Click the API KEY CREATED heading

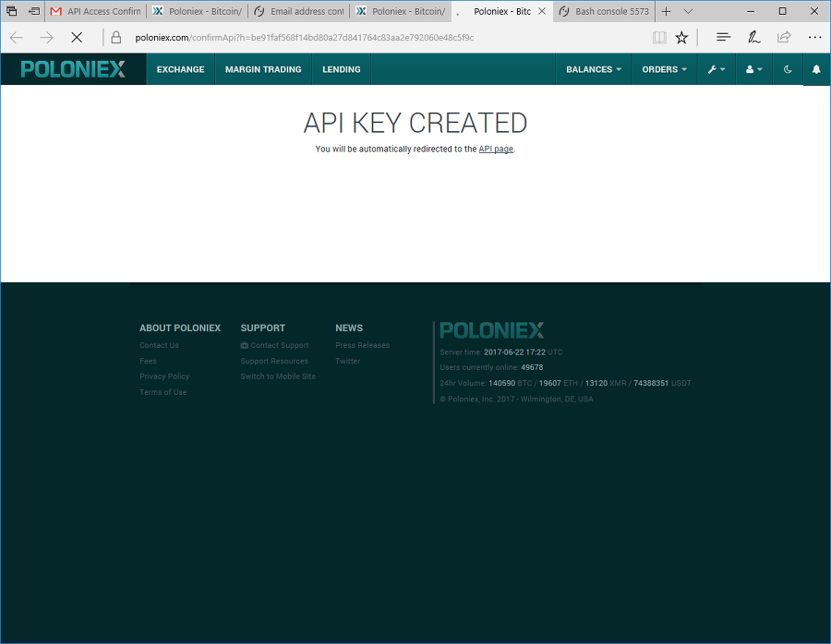point(415,123)
